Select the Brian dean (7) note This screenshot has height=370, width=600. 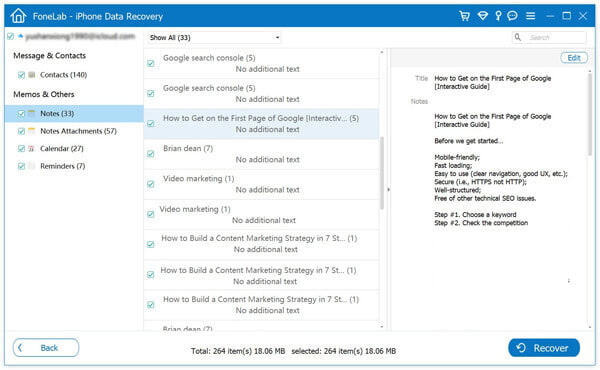point(261,154)
